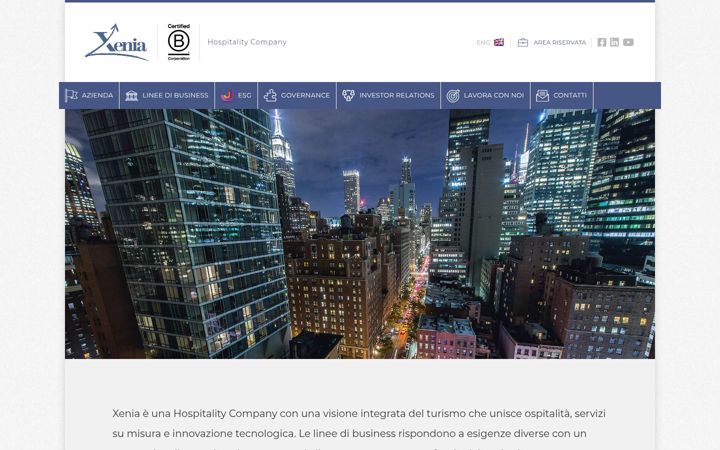720x450 pixels.
Task: Open the INVESTOR RELATIONS menu
Action: point(397,96)
